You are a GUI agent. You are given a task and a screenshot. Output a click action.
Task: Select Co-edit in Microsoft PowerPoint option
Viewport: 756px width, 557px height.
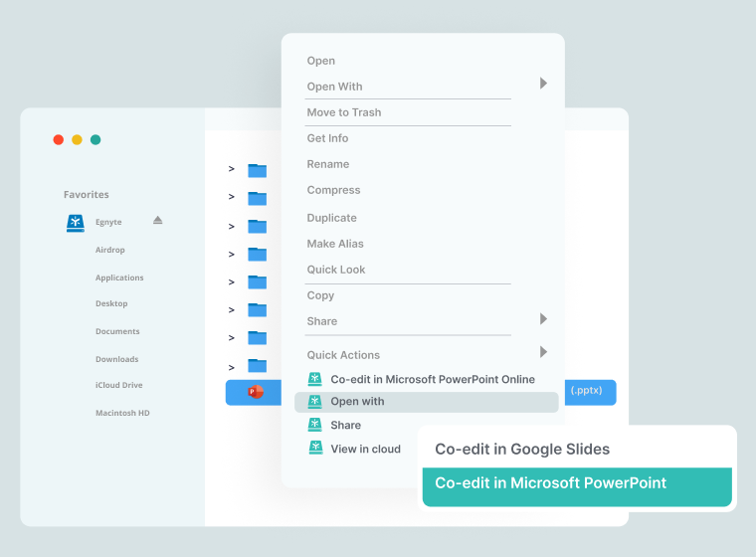point(550,483)
